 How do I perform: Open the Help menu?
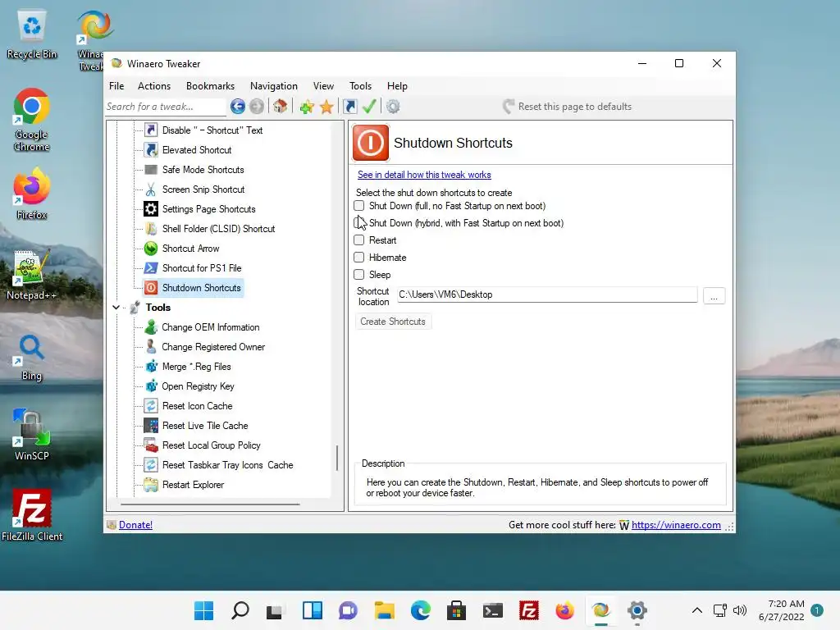click(x=397, y=85)
